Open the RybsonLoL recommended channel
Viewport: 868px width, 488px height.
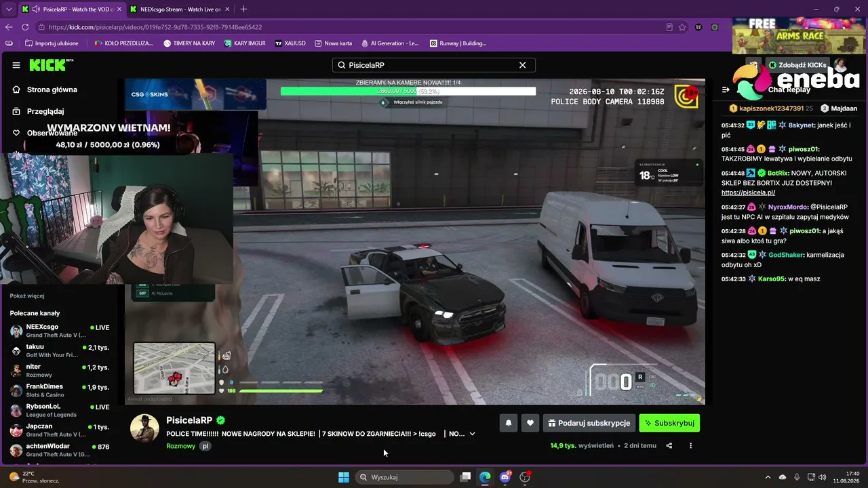[60, 410]
